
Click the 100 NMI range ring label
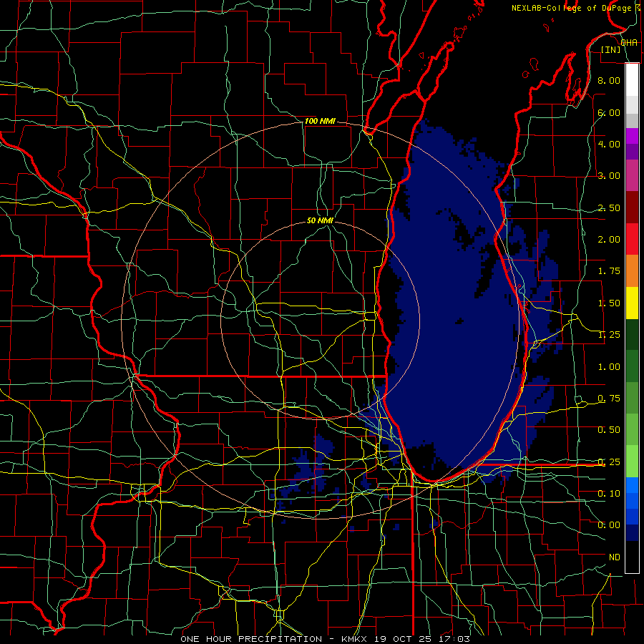[320, 121]
